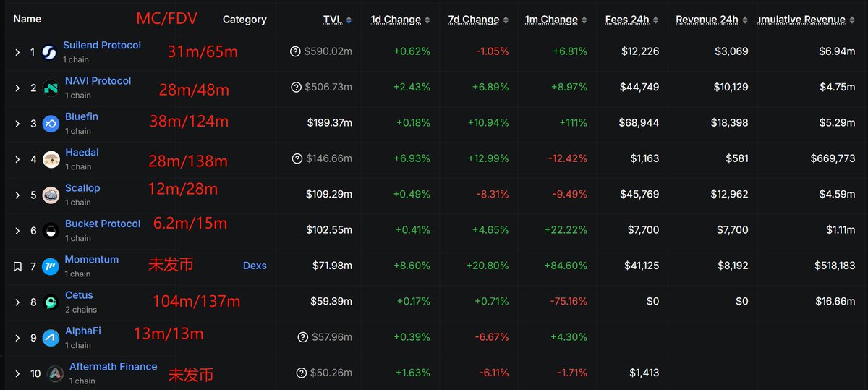Click the NAVI Protocol logo icon

click(x=51, y=88)
